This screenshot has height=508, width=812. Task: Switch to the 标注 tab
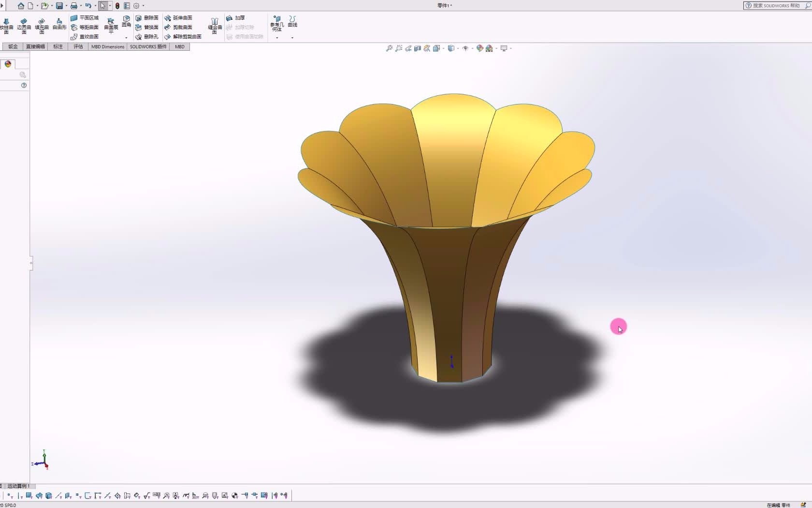pos(58,46)
